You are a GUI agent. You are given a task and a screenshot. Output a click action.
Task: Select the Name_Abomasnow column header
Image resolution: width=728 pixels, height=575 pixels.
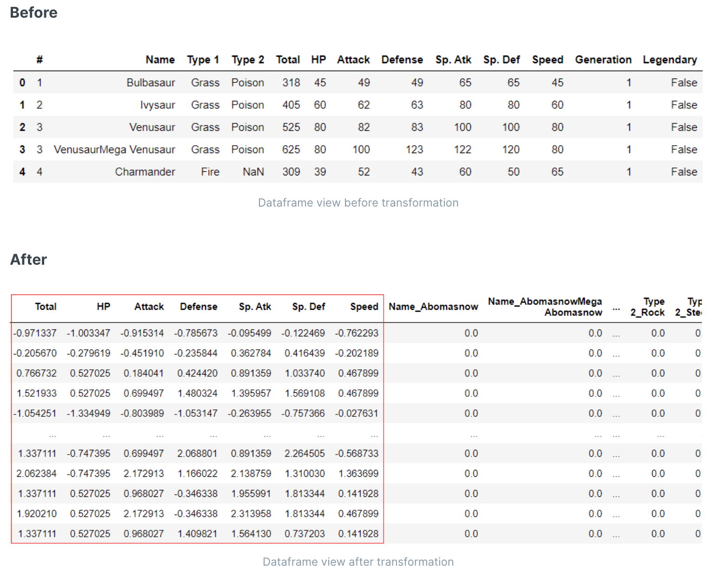433,307
